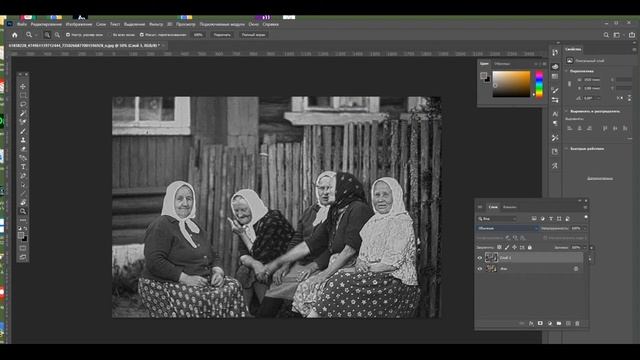Collapse the Quick Actions section

(567, 149)
